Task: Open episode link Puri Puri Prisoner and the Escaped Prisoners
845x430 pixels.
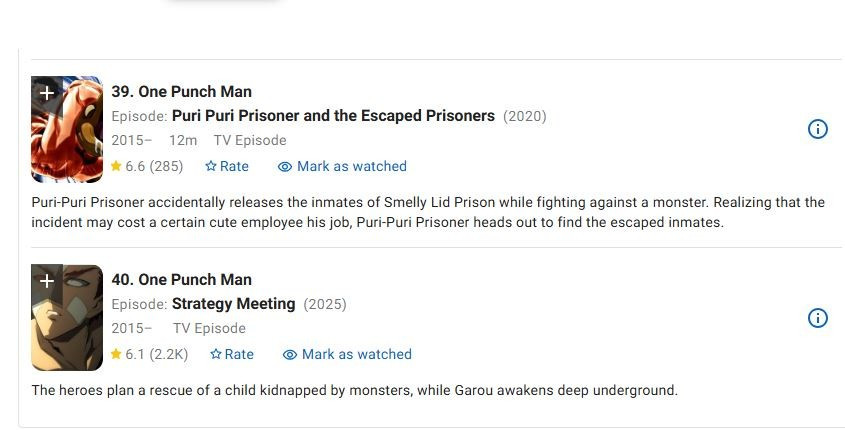Action: pos(333,116)
